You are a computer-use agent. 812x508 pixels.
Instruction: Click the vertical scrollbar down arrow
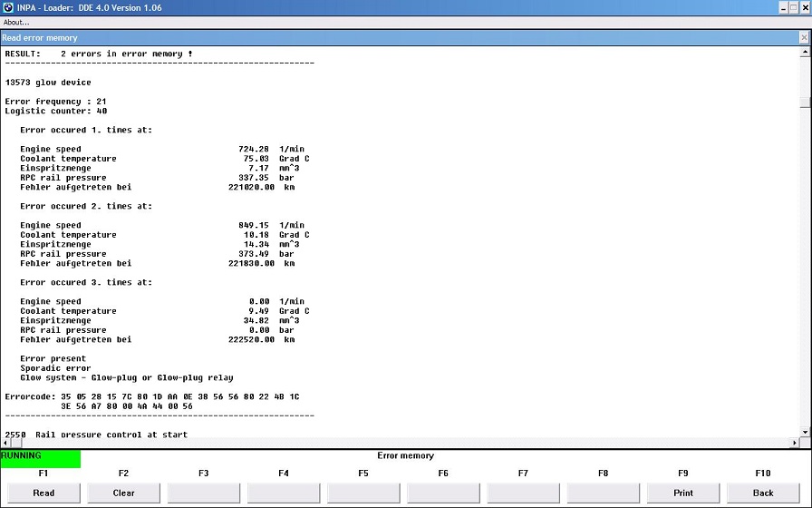pos(804,433)
